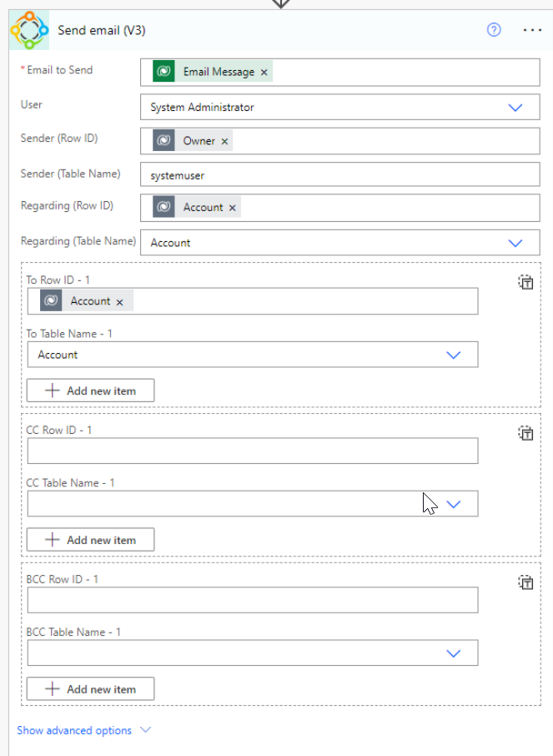Remove the Owner token from Sender
The image size is (553, 756).
[224, 141]
